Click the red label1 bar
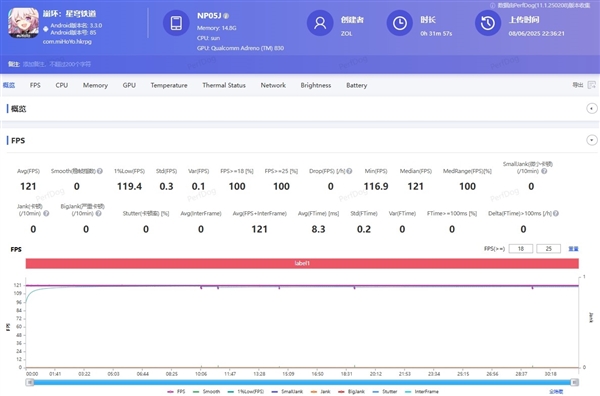This screenshot has height=396, width=600. coord(302,263)
